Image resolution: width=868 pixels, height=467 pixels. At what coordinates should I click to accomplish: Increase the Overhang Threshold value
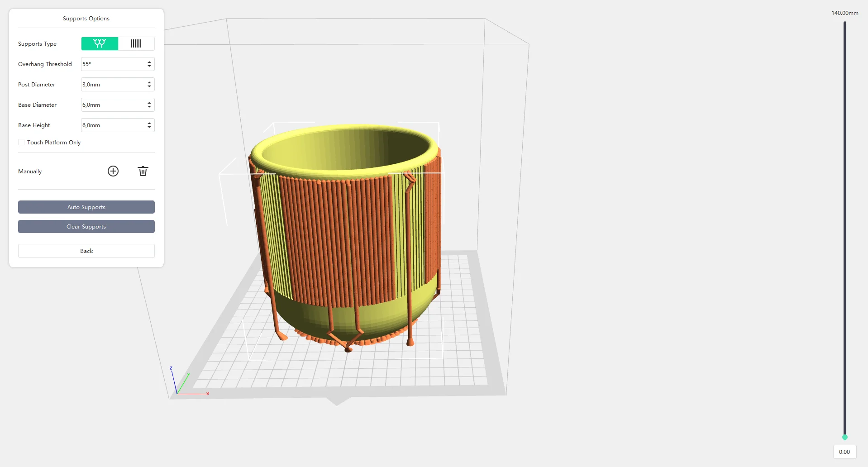click(149, 62)
